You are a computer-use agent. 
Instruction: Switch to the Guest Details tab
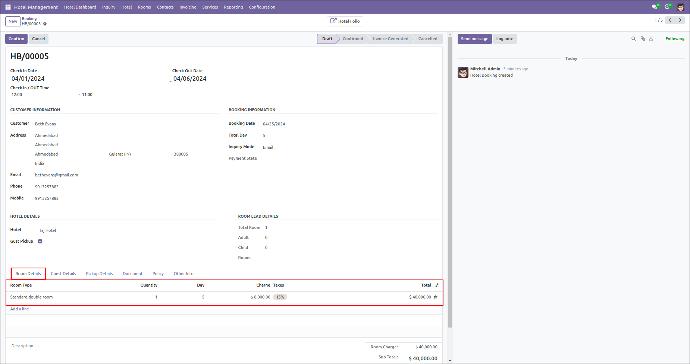pos(64,274)
